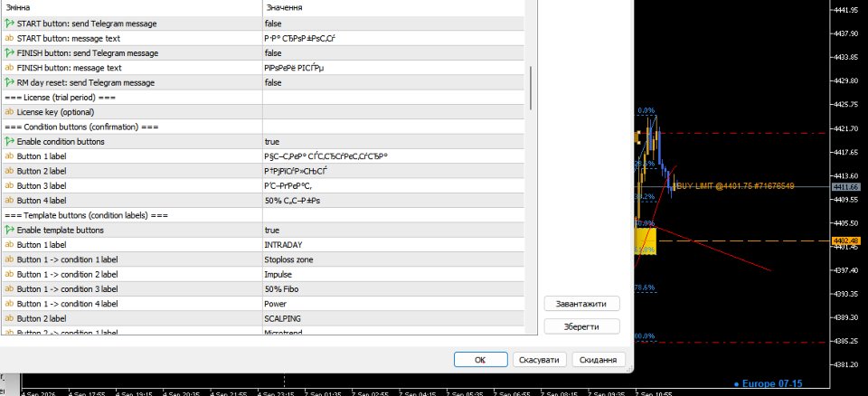Select value cell of Button 4 label starting with 50%
Screen dimensions: 868x396
[x=393, y=201]
